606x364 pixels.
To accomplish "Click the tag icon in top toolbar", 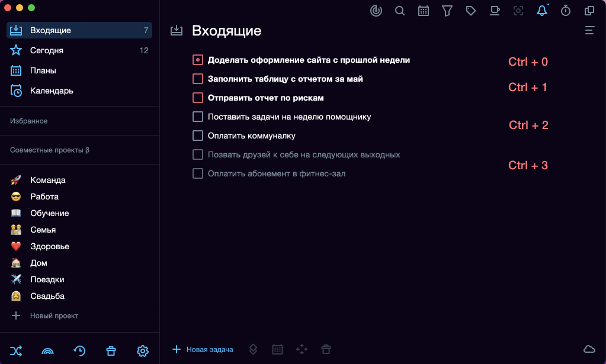I will point(471,11).
